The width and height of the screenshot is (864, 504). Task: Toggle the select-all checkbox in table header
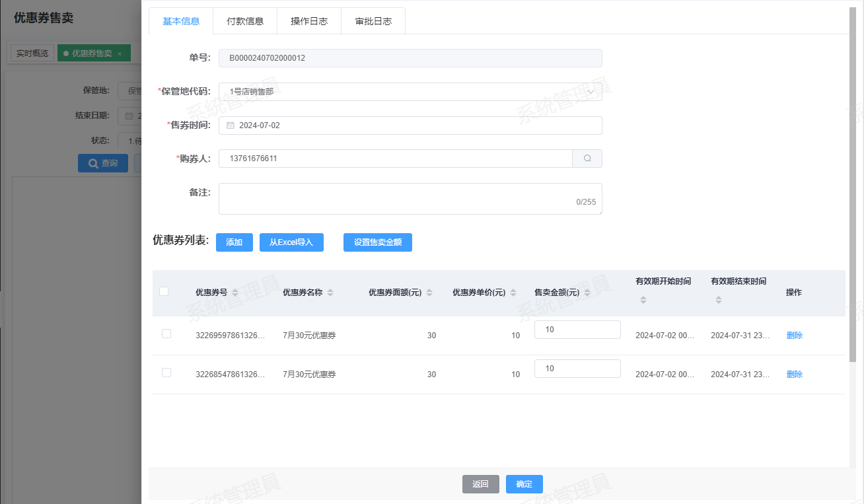pos(164,291)
